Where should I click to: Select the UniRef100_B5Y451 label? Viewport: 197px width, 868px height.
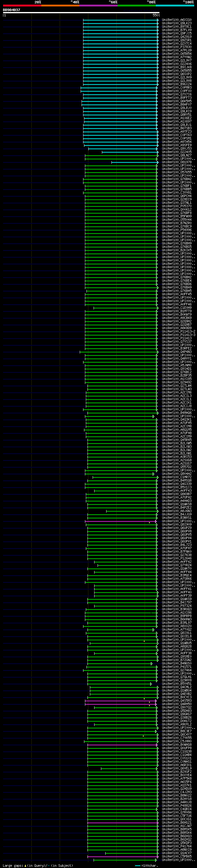177,684
